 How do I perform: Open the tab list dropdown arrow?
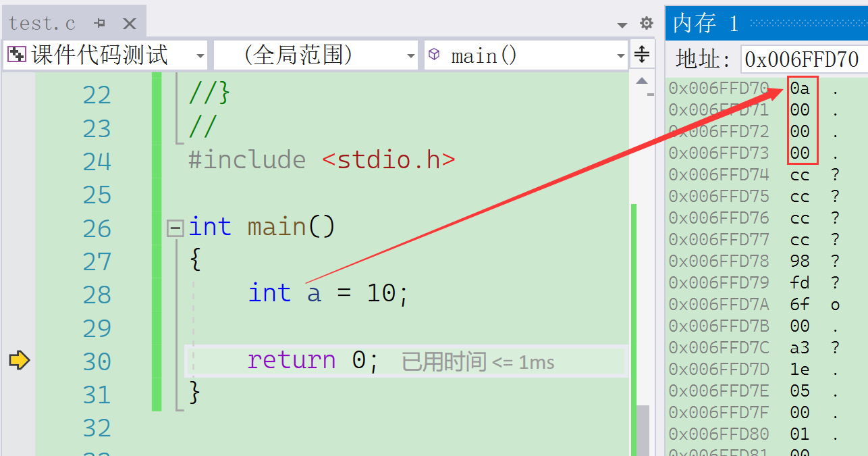622,25
